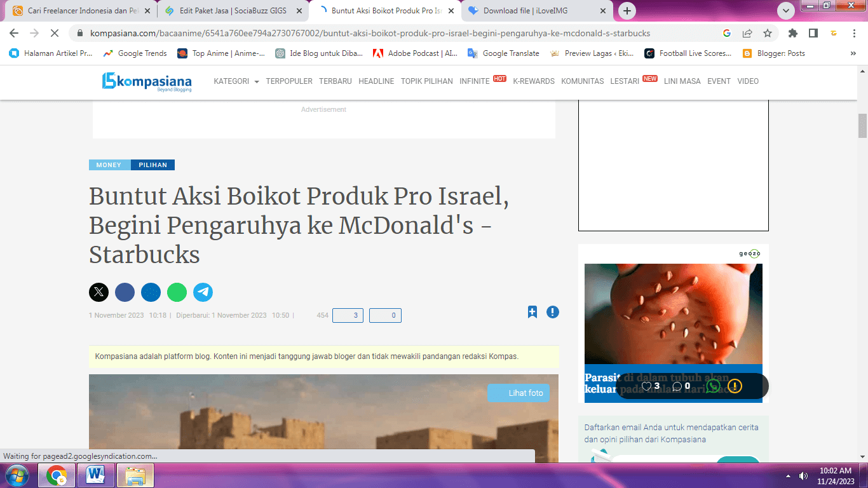Open the Google Translate bookmark
Screen dimensions: 868x488
click(503, 53)
